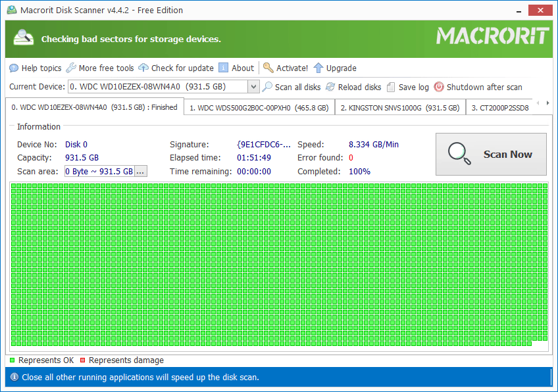Click the Save log document icon

click(391, 87)
